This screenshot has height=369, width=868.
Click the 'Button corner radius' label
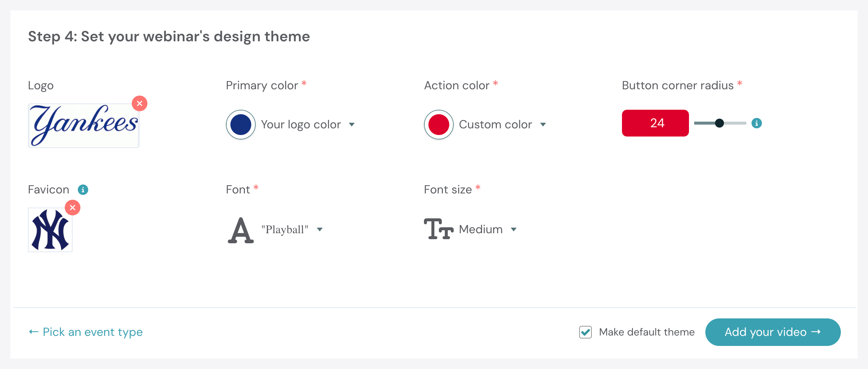678,86
